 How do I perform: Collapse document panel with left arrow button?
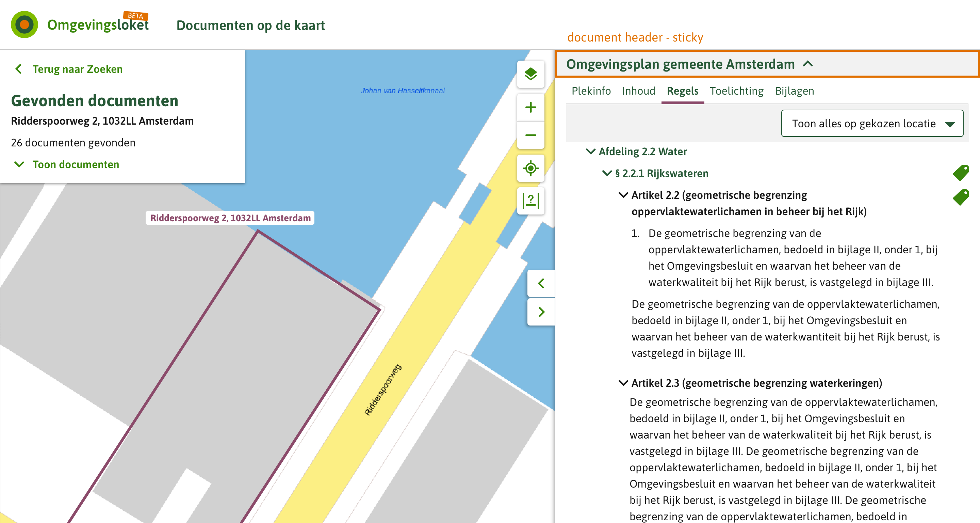coord(541,283)
